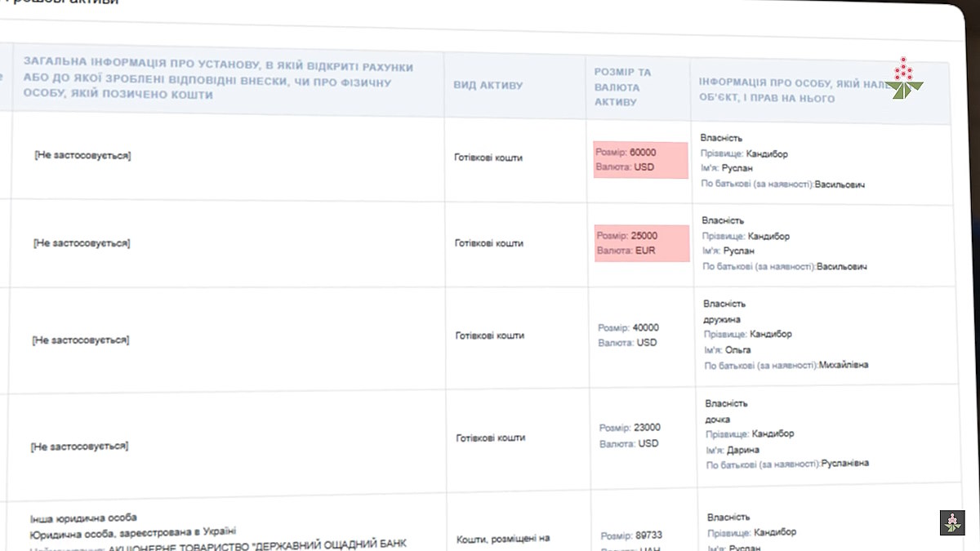Viewport: 980px width, 551px height.
Task: Click the 89733 amount value
Action: (x=631, y=535)
